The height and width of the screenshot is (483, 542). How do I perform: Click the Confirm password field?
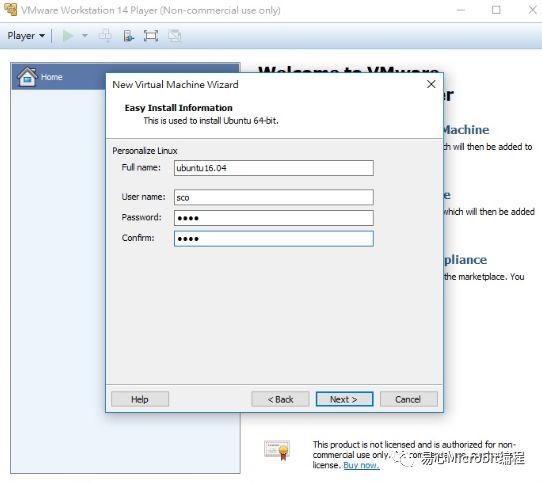[x=274, y=239]
